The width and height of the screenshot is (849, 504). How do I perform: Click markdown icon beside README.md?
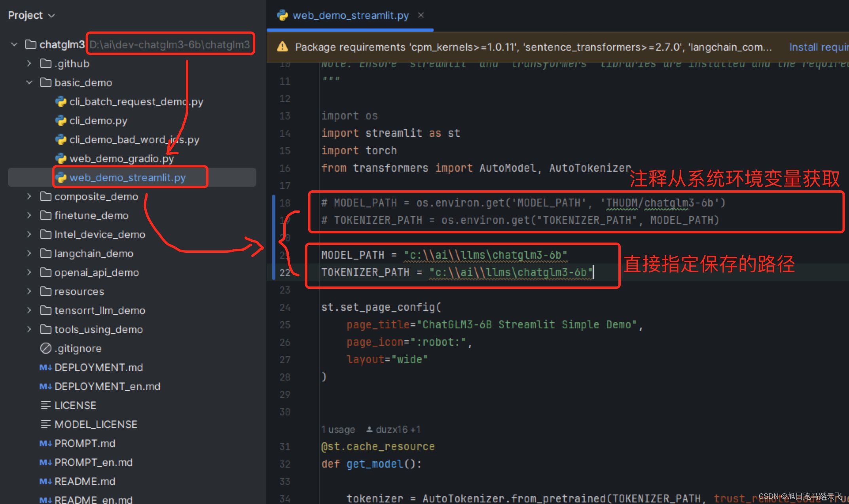point(45,481)
